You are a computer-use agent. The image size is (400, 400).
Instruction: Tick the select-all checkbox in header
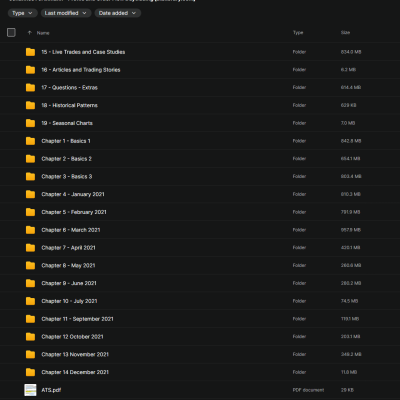(11, 32)
